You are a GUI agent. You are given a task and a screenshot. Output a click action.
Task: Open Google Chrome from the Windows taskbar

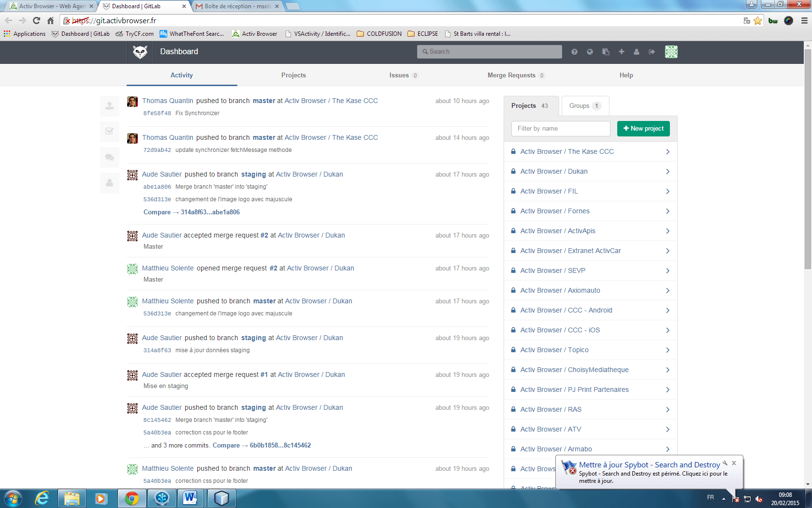(x=131, y=498)
